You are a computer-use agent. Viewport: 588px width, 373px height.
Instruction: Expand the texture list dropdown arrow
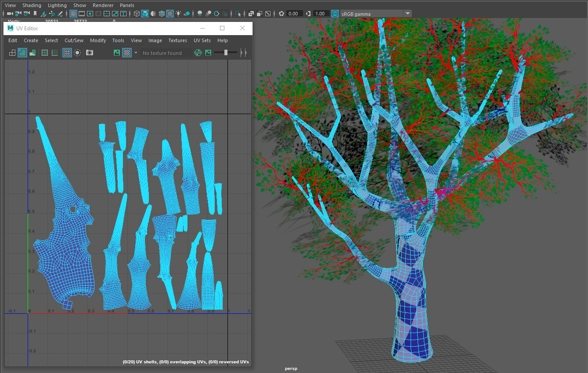click(136, 53)
